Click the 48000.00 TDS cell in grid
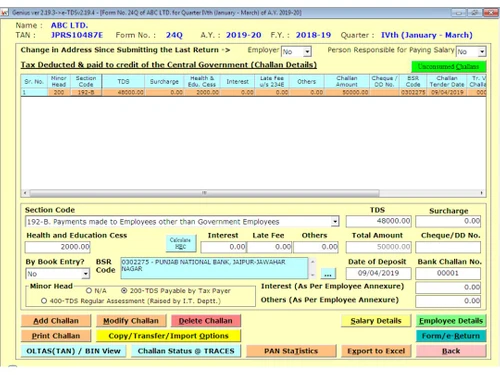 [123, 92]
